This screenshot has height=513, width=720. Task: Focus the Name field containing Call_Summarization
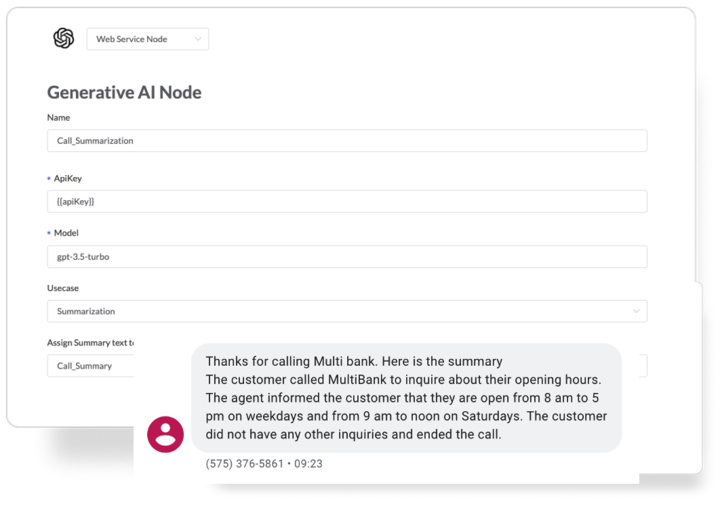pyautogui.click(x=346, y=141)
